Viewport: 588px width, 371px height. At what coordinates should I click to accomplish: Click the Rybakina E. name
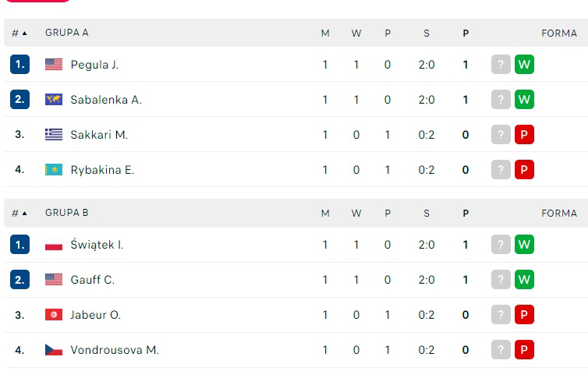102,170
